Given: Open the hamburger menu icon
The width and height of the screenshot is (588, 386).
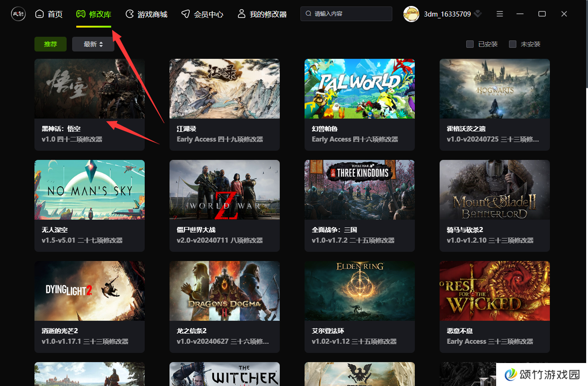Looking at the screenshot, I should (500, 14).
